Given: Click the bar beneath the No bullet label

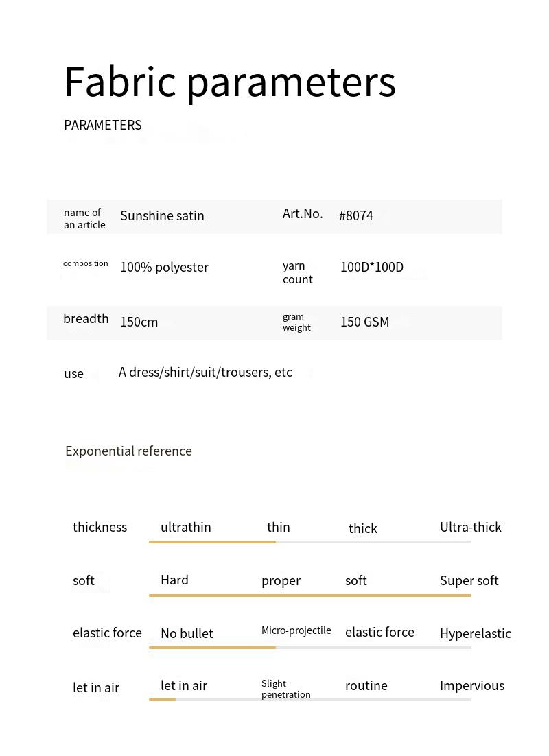Looking at the screenshot, I should point(309,647).
